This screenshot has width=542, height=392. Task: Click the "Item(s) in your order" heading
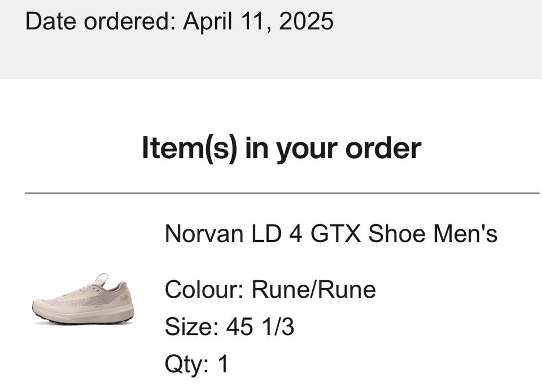281,148
